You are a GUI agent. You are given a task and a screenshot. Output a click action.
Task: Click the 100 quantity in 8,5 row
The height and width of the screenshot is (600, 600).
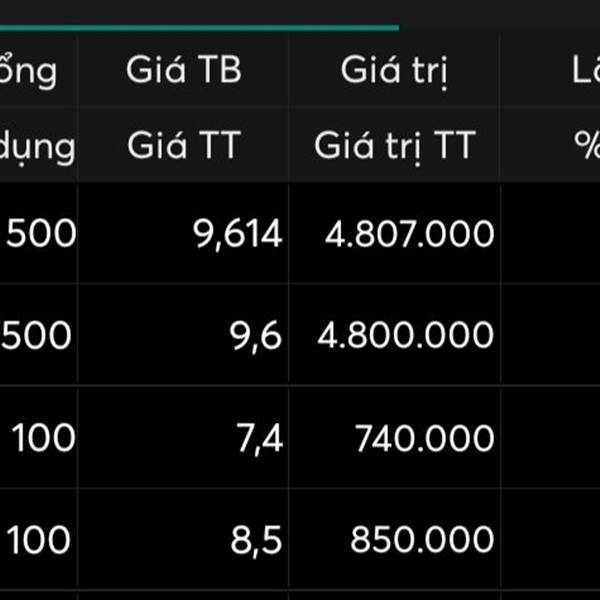point(42,540)
